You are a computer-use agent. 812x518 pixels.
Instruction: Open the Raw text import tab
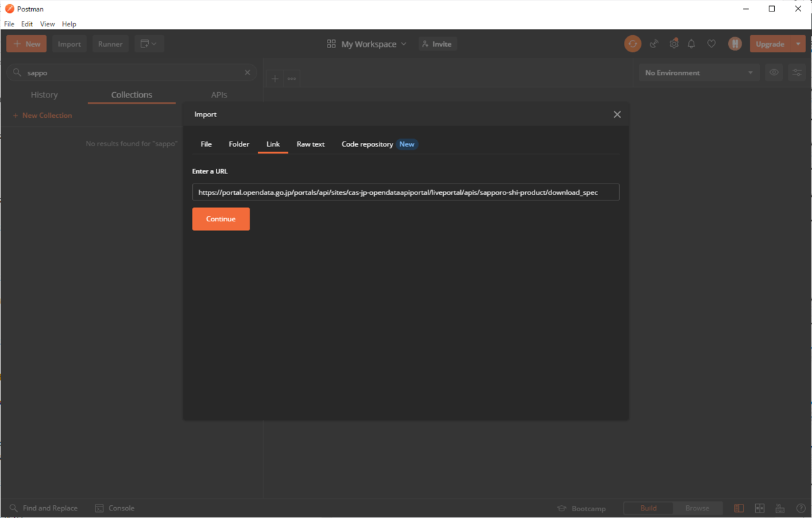pos(311,144)
